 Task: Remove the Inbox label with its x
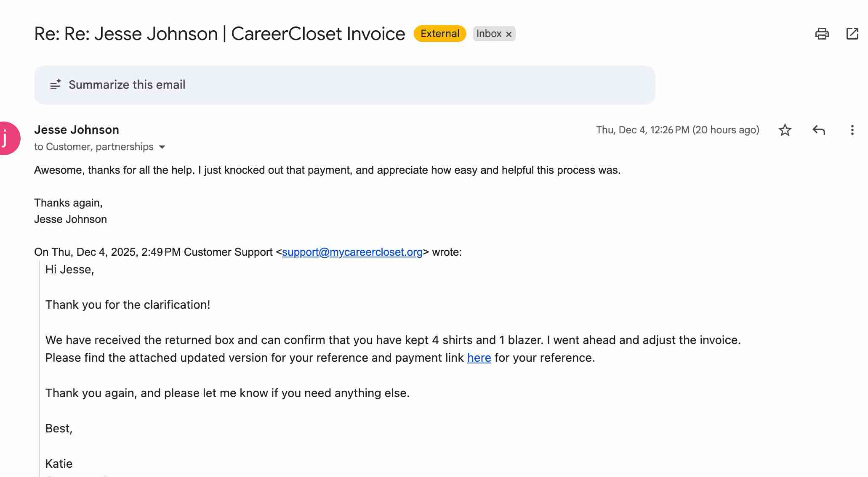click(509, 34)
